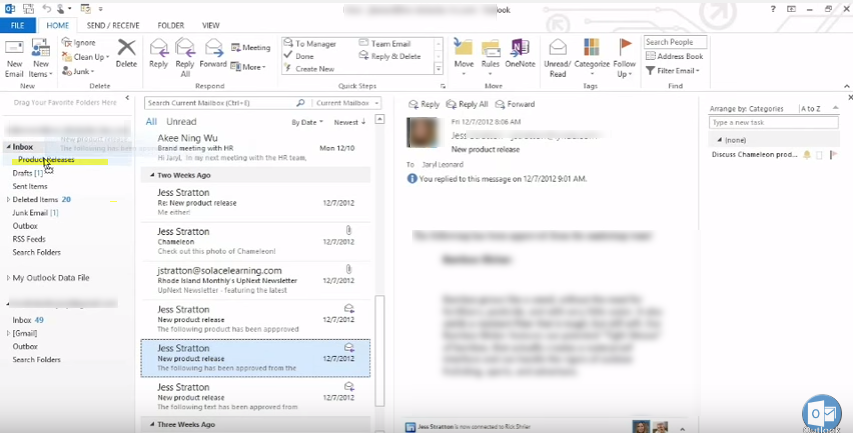Expand the [Gmail] folder
The image size is (853, 433).
[x=8, y=333]
